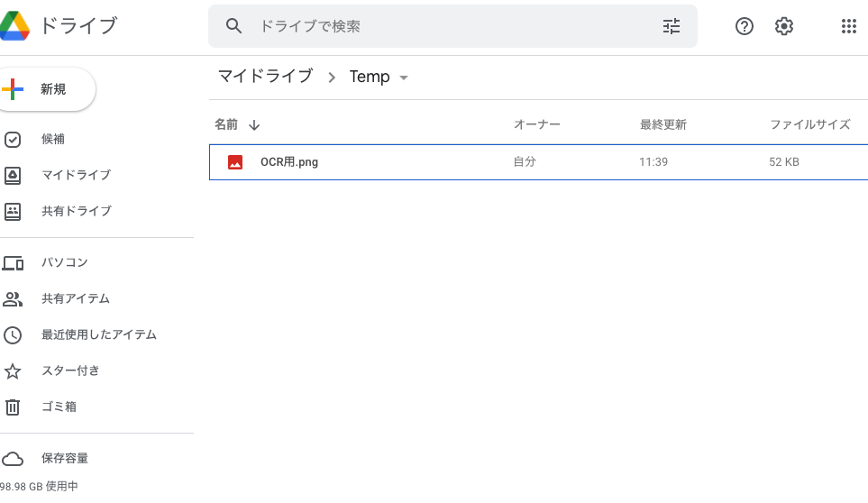Click the magnifier search icon
The height and width of the screenshot is (503, 868).
233,26
